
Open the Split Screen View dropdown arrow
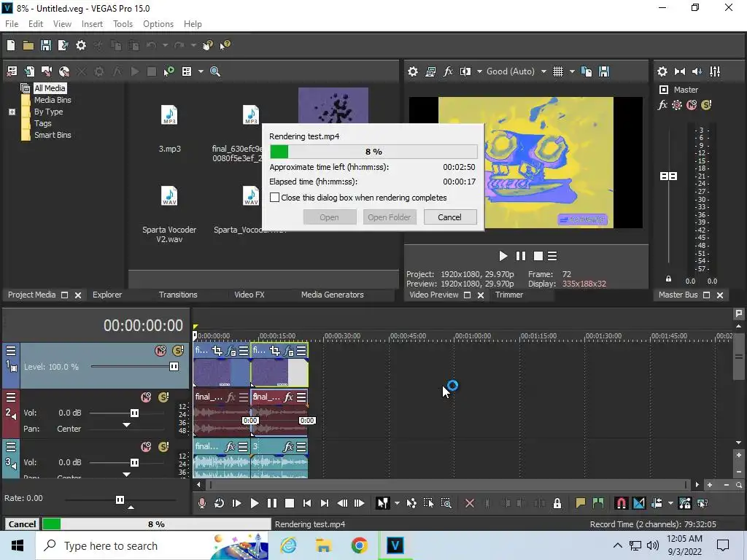pos(479,71)
